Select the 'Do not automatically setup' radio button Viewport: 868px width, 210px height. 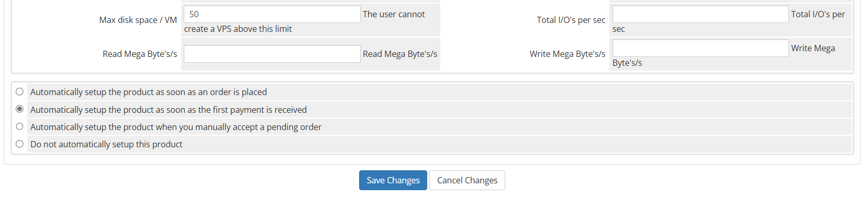[19, 144]
